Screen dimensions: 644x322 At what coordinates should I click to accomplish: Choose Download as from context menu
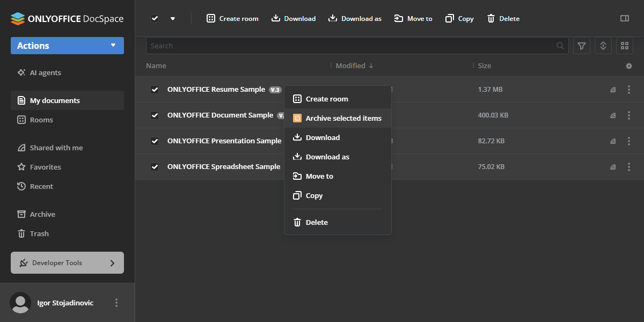click(x=338, y=157)
